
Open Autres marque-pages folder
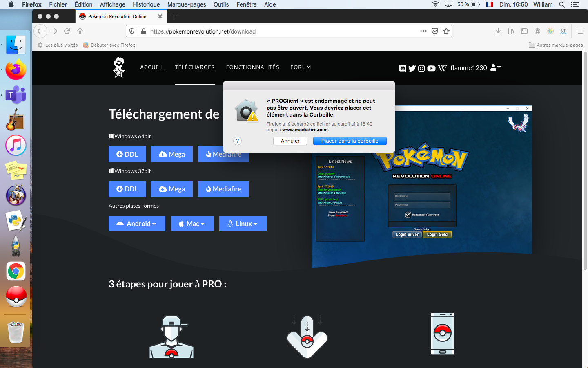pyautogui.click(x=556, y=45)
